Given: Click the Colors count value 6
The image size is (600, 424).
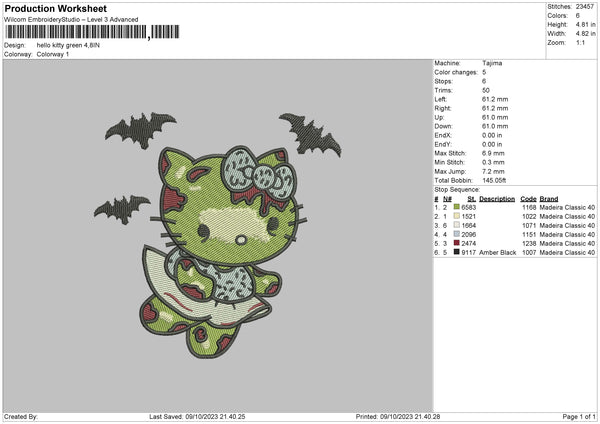Looking at the screenshot, I should [577, 16].
